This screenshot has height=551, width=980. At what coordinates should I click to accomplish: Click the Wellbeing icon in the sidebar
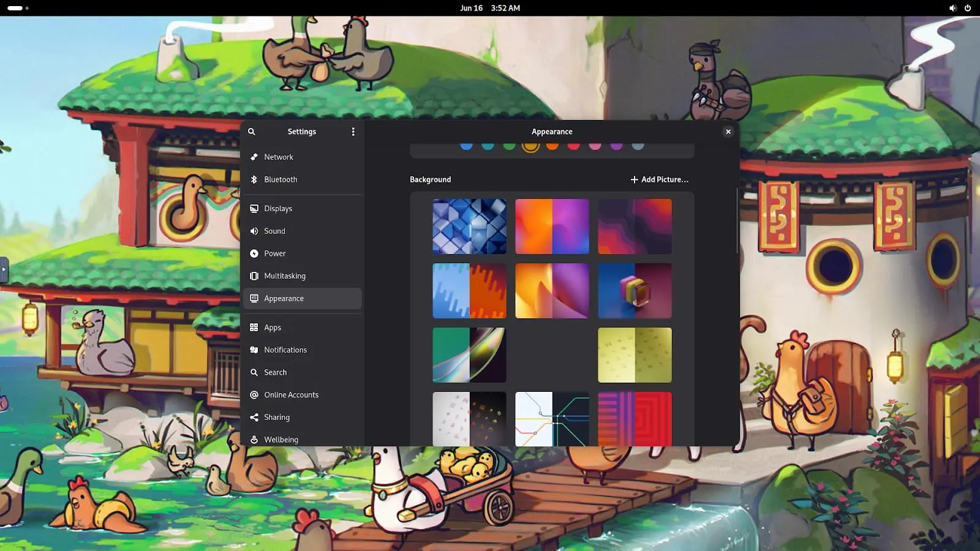pyautogui.click(x=254, y=440)
